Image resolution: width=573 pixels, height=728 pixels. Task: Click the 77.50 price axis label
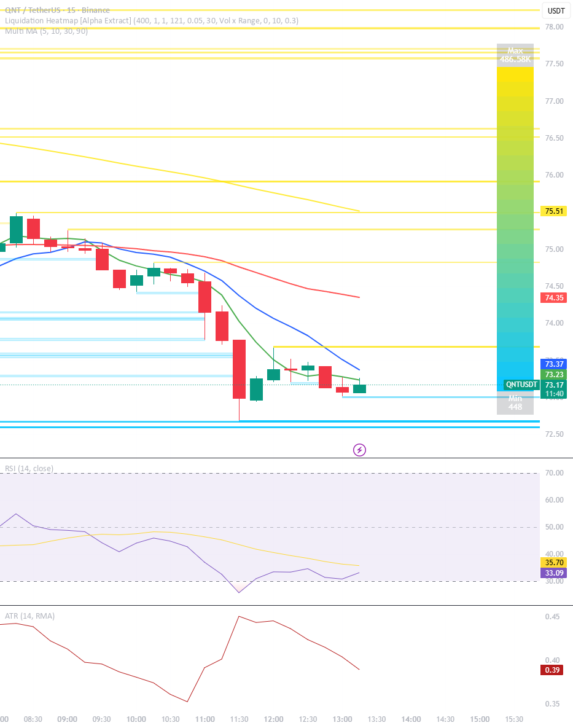click(554, 64)
